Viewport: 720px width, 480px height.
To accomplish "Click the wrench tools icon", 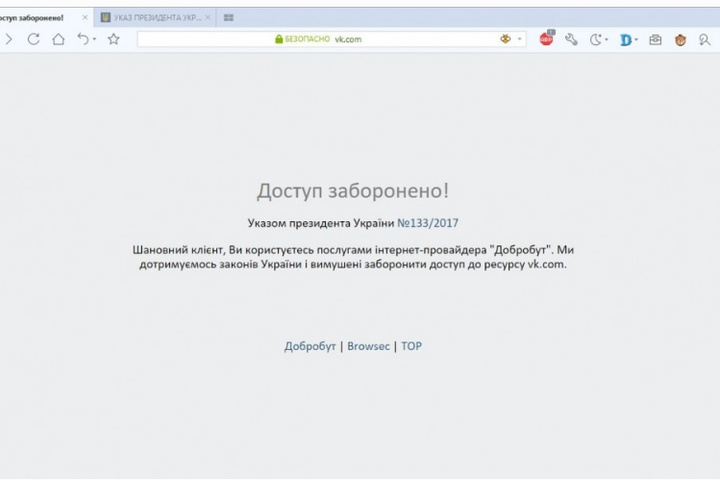I will pyautogui.click(x=572, y=39).
